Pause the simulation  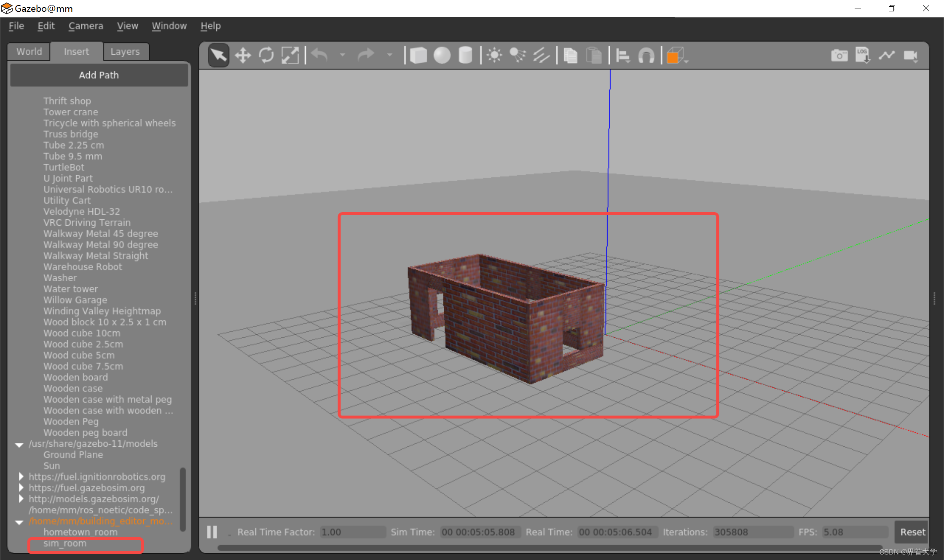[212, 532]
